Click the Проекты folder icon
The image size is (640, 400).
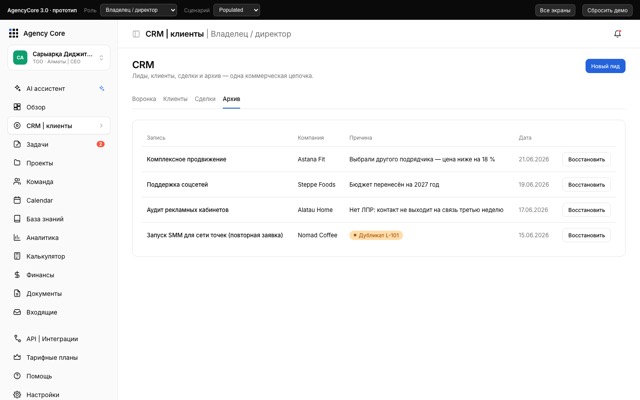tap(17, 163)
